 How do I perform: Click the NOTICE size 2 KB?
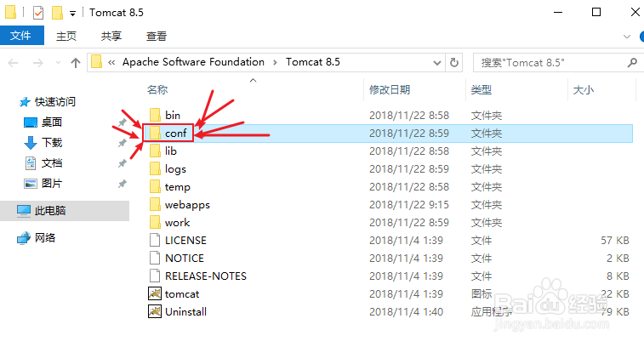[618, 259]
